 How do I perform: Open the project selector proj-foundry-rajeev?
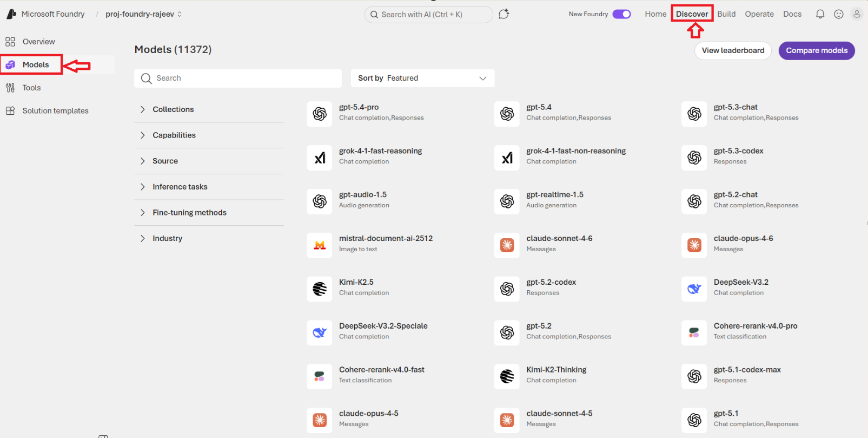[x=143, y=14]
